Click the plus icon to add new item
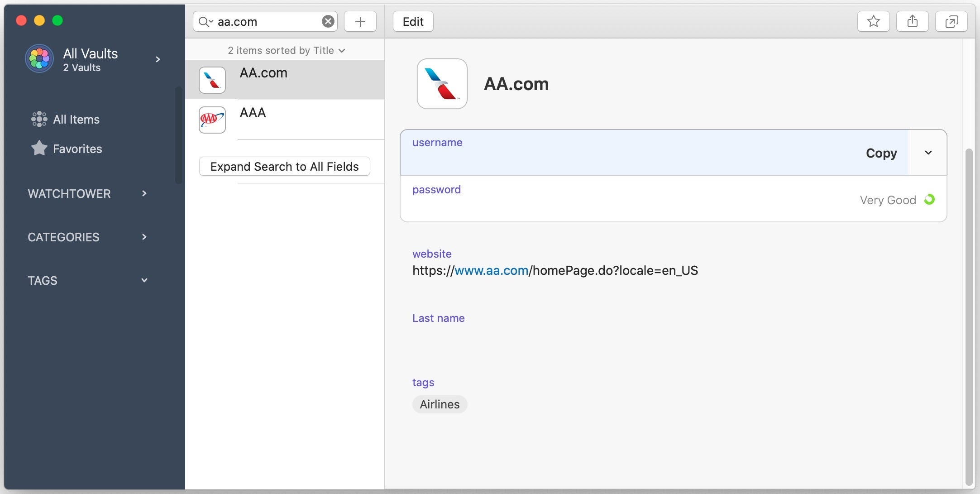The height and width of the screenshot is (494, 980). [360, 21]
